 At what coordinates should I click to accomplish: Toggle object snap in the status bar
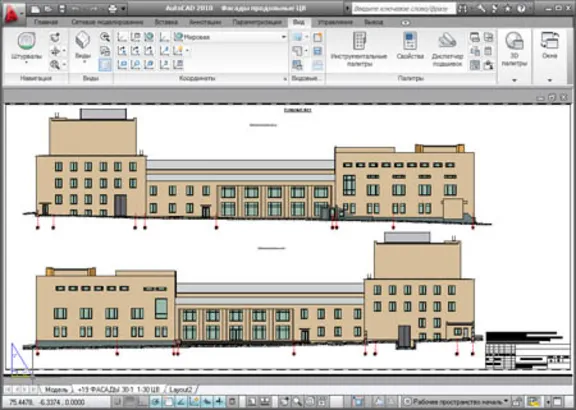click(168, 402)
